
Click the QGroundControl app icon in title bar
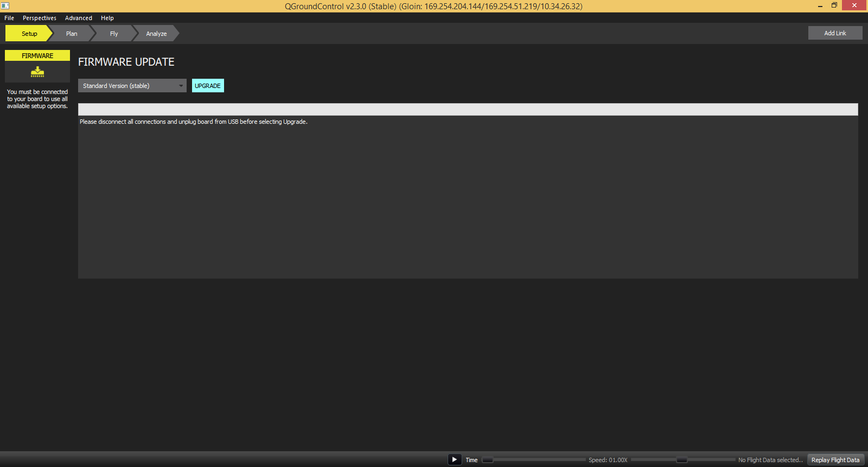click(5, 6)
